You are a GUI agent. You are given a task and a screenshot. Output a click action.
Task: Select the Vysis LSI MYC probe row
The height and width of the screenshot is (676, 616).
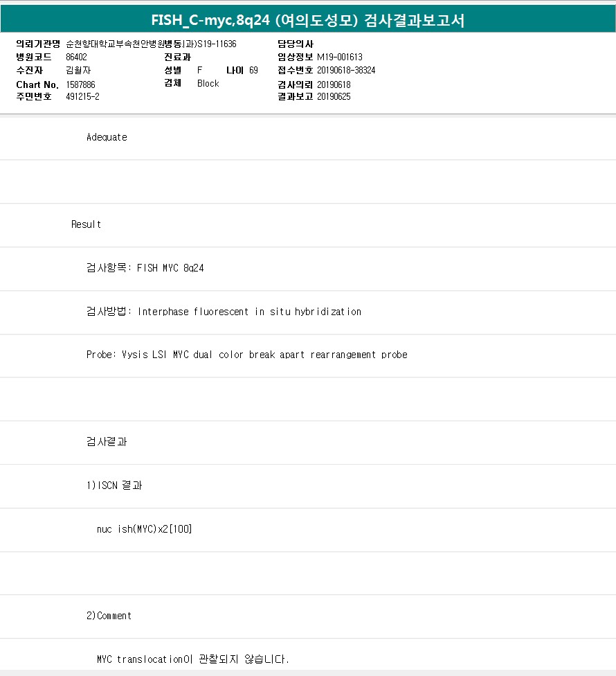tap(308, 356)
